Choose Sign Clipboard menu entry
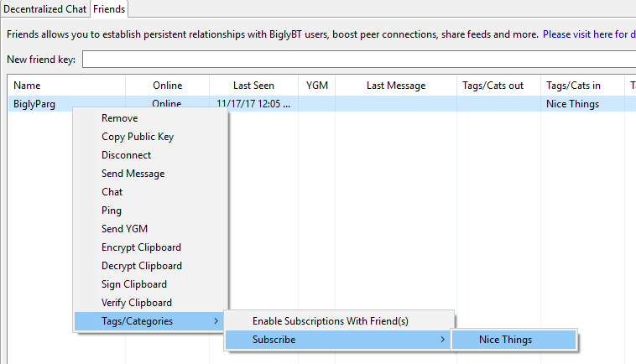This screenshot has height=364, width=636. tap(150, 284)
